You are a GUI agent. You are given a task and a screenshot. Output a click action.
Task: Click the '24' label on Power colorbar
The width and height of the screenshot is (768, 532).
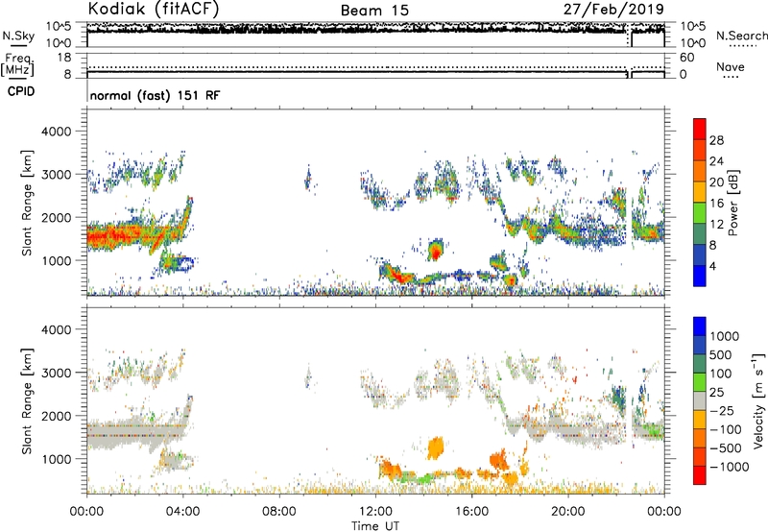point(716,161)
